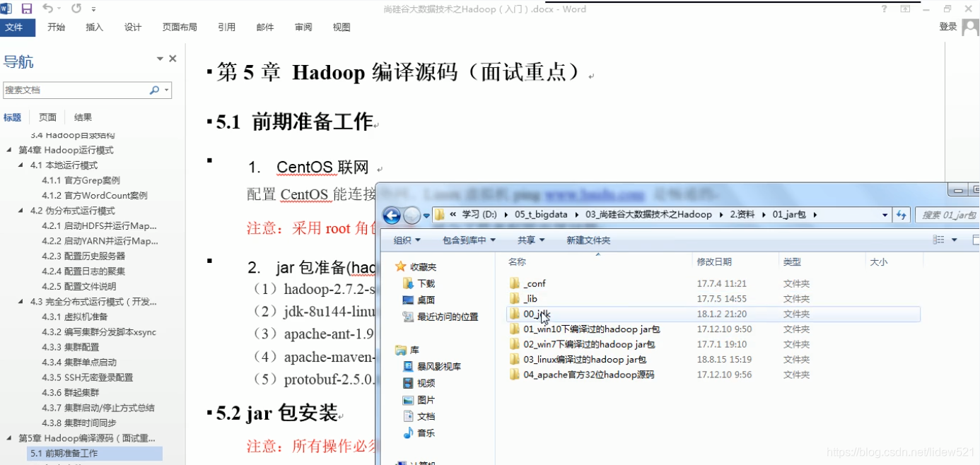The image size is (980, 465).
Task: Collapse 第4章 Hadoop运行模式 heading
Action: click(x=10, y=150)
